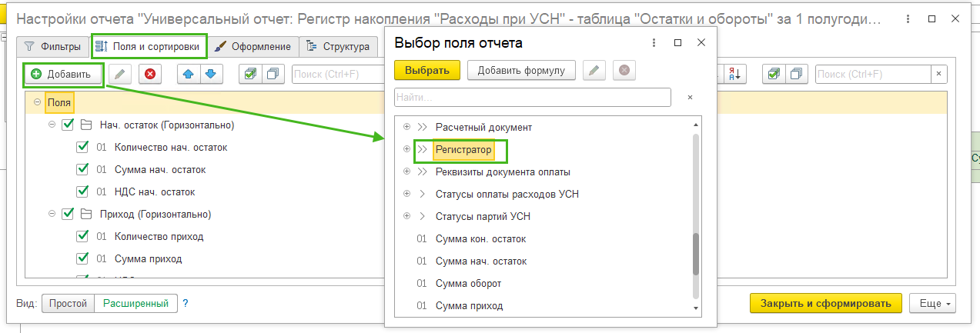Viewport: 980px width, 333px height.
Task: Collapse the Нач. остаток group
Action: click(x=52, y=125)
